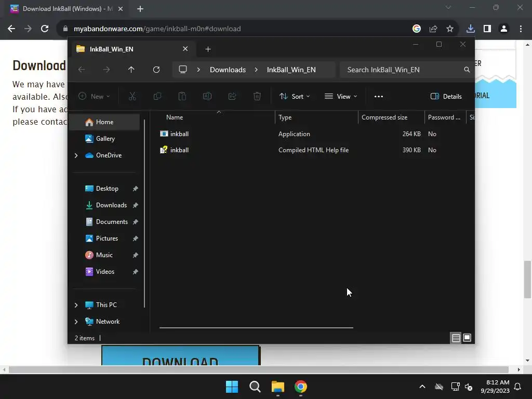
Task: Click InkBall_Win_EN in the breadcrumb path
Action: click(291, 70)
